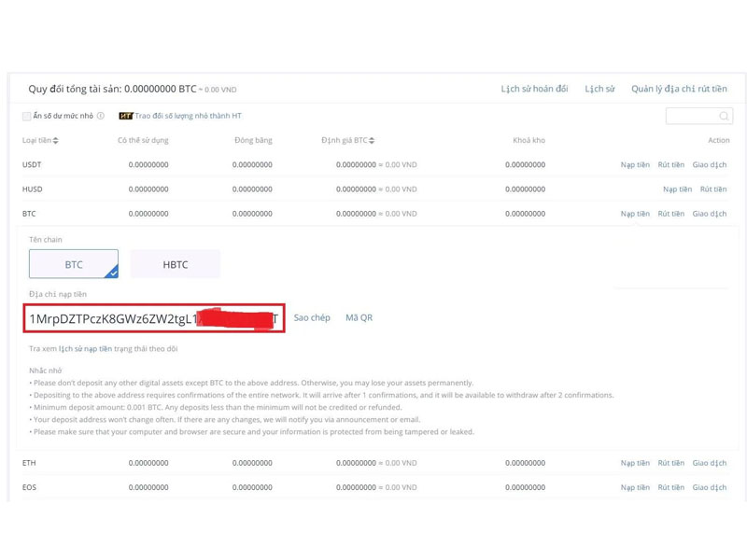This screenshot has width=747, height=560.
Task: Click Nạp tiền in HUSD row
Action: click(x=678, y=189)
